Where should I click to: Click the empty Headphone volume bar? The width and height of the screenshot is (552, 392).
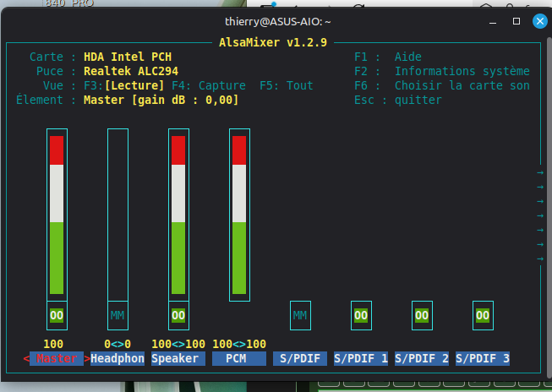point(118,215)
